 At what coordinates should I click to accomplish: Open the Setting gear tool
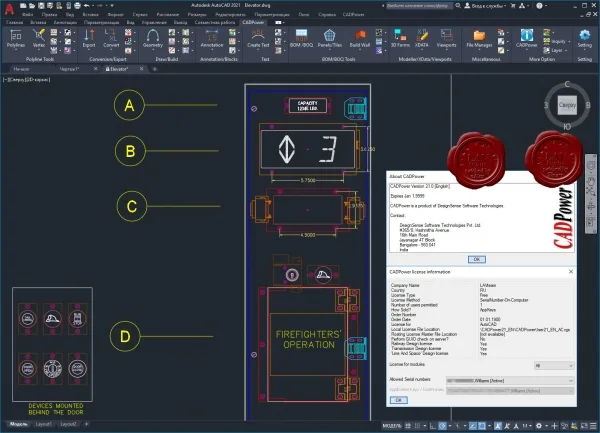(x=584, y=38)
